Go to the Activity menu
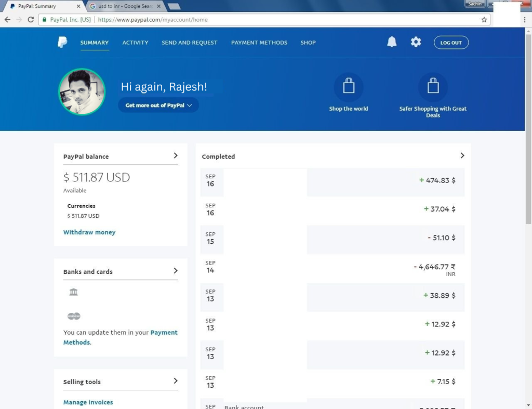Screen dimensions: 532x409 click(135, 43)
